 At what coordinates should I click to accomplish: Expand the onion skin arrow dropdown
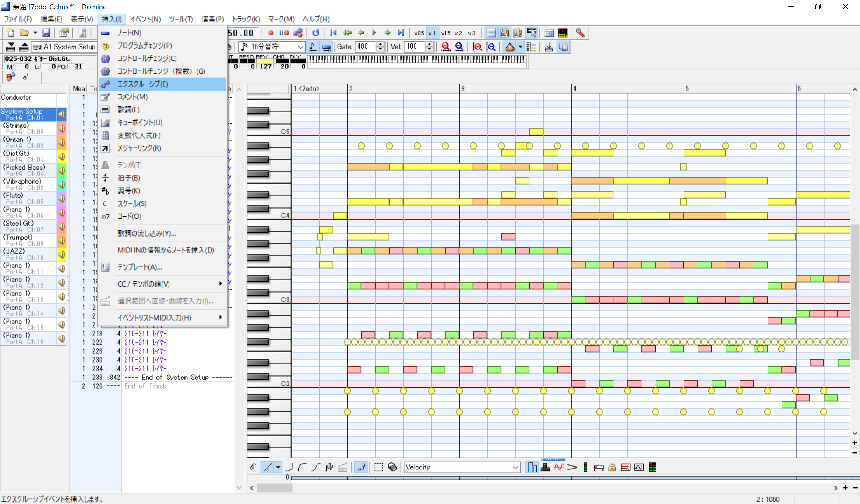click(520, 47)
